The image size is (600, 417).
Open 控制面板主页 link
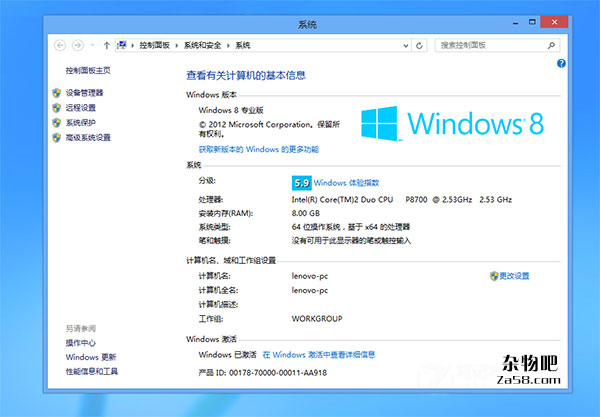(x=88, y=70)
